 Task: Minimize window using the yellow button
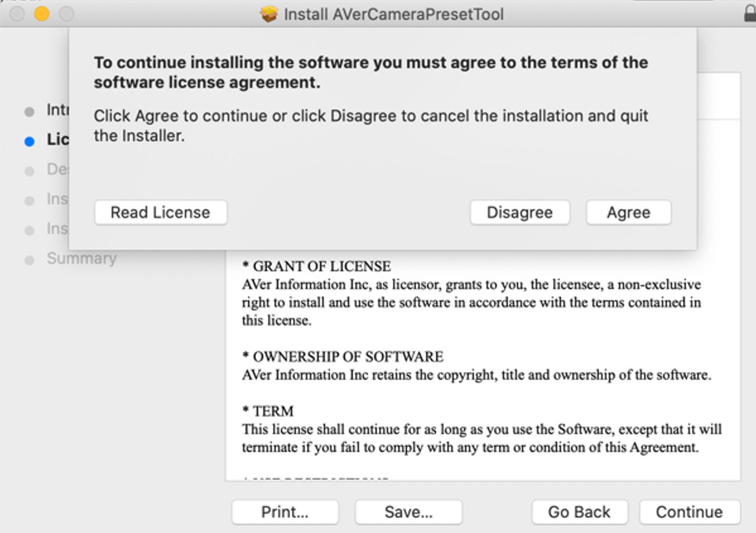42,13
